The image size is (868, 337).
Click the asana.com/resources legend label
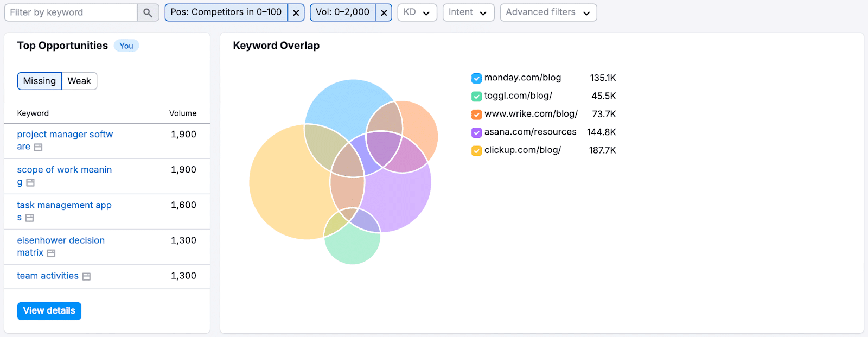point(531,132)
